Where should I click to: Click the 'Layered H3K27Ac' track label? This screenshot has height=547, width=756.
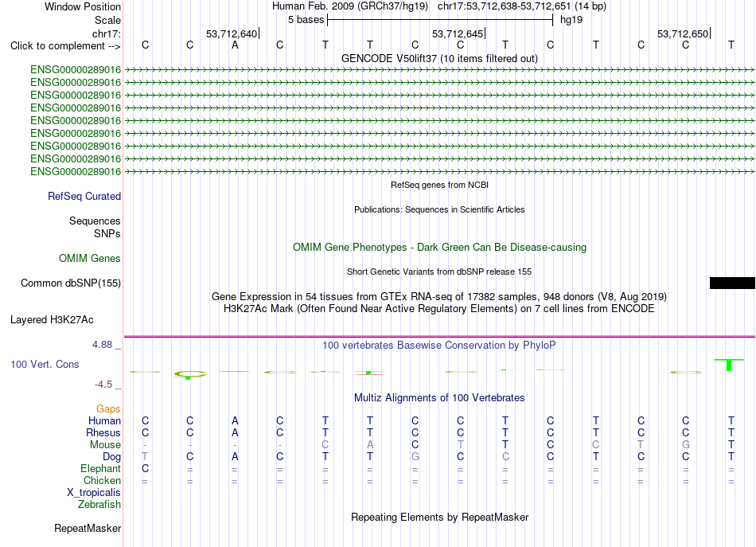coord(52,320)
